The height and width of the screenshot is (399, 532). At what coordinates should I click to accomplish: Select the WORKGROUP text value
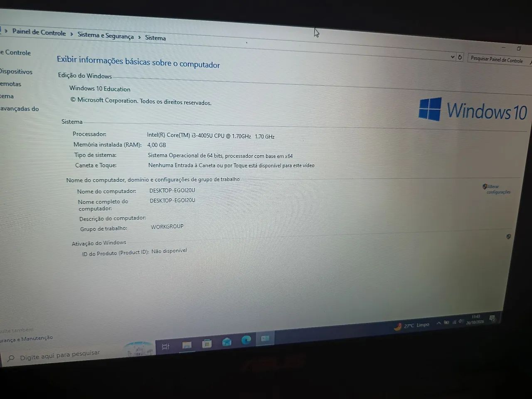167,227
